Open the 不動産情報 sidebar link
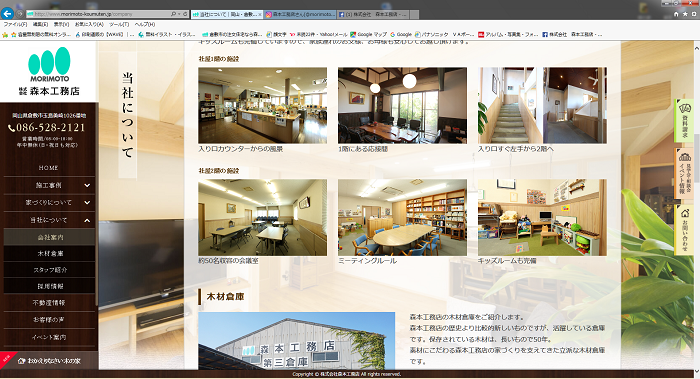The image size is (700, 379). (49, 303)
